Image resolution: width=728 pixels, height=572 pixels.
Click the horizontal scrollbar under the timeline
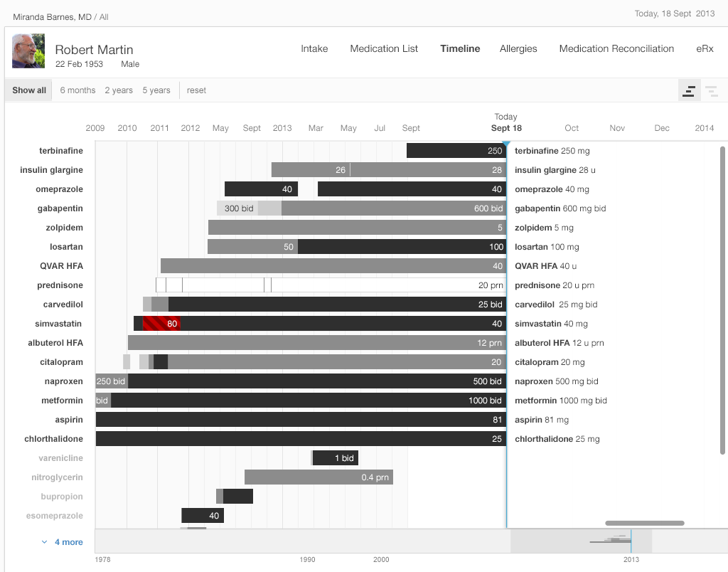tap(644, 523)
